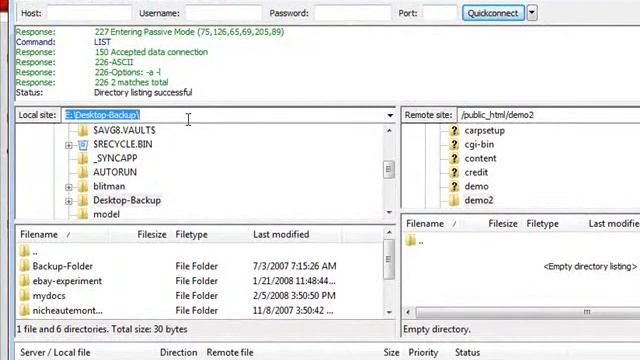
Task: Select the $AVG8.VAULT$ folder icon
Action: (83, 131)
